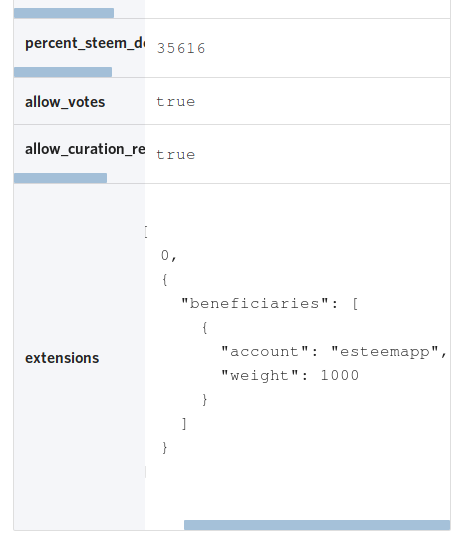Click the "beneficiaries" key in the JSON
Viewport: 465px width, 542px height.
click(x=255, y=303)
